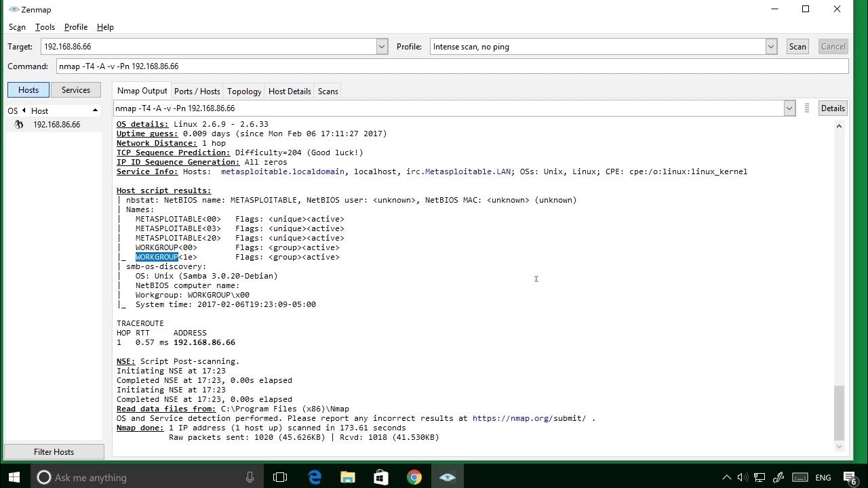Image resolution: width=868 pixels, height=488 pixels.
Task: Open network status tray icon
Action: coord(760,477)
